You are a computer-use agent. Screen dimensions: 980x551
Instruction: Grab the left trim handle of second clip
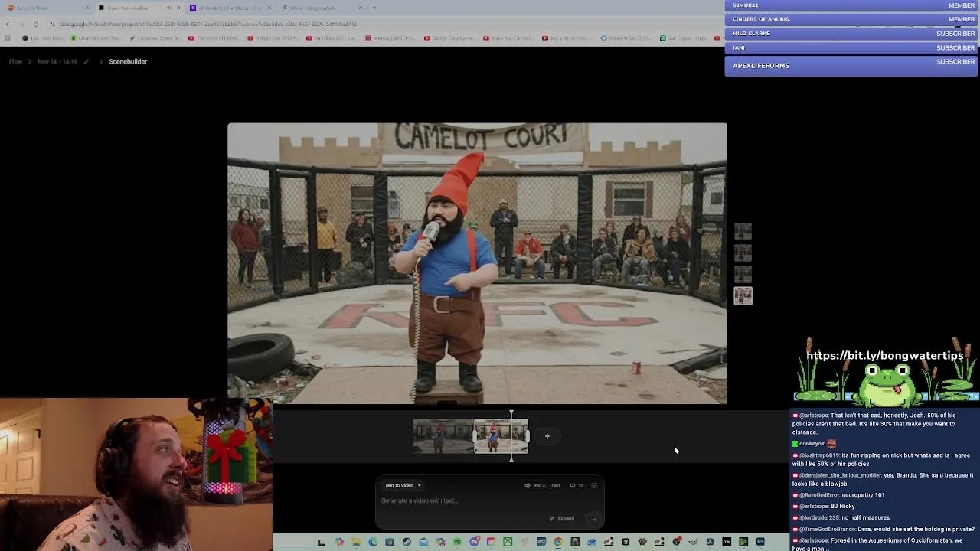(x=475, y=436)
